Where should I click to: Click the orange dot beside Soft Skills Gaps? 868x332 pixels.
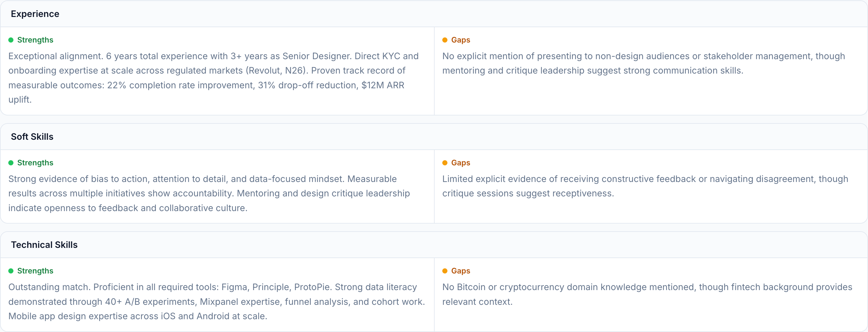point(445,163)
